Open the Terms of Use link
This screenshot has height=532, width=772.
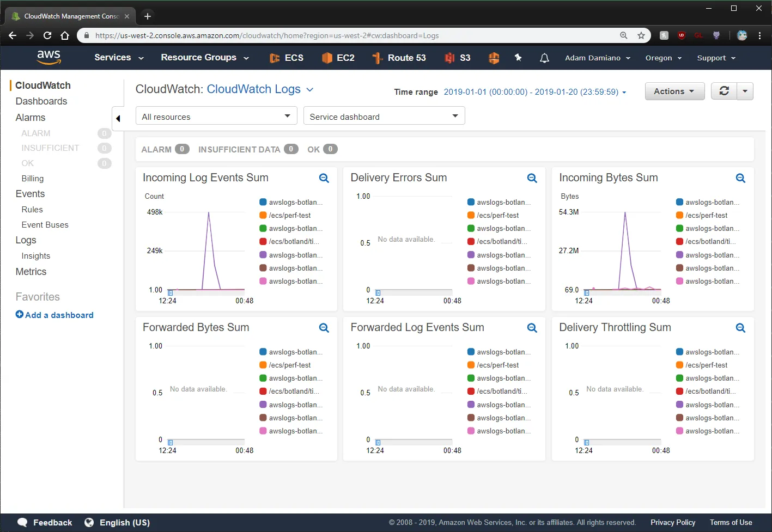pos(731,522)
